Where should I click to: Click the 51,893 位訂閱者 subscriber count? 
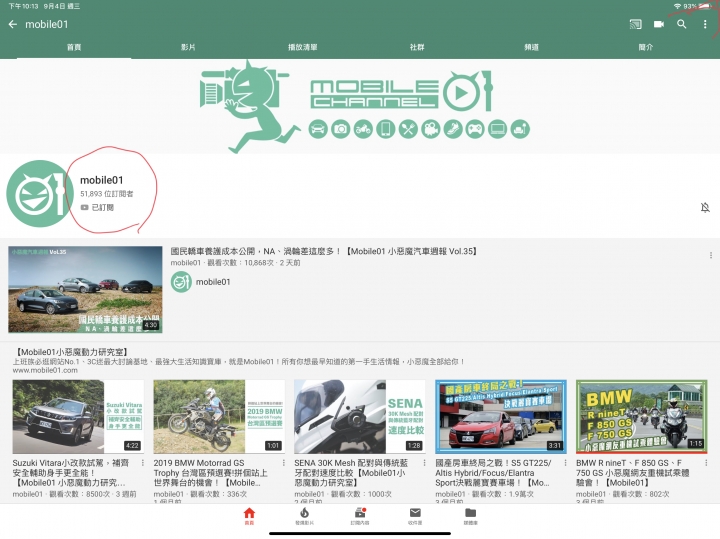click(107, 194)
